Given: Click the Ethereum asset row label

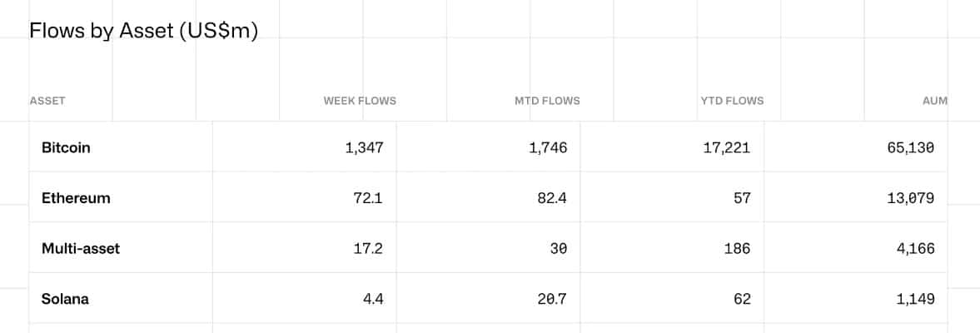Looking at the screenshot, I should coord(76,198).
